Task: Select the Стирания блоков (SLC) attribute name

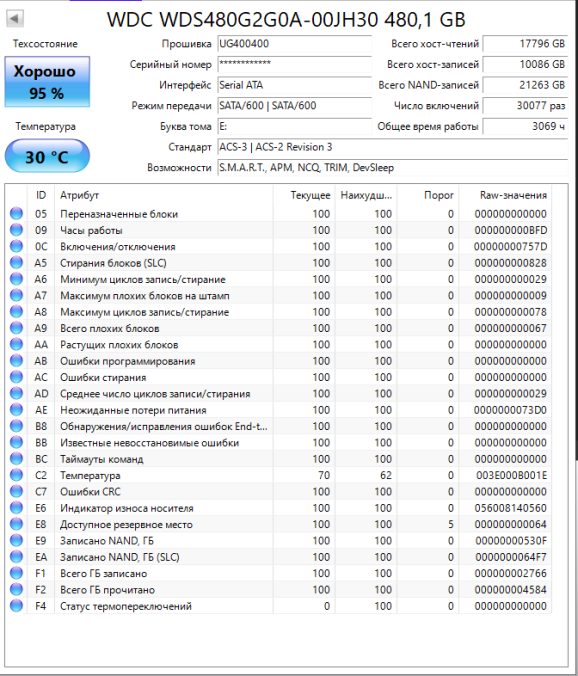Action: point(113,263)
